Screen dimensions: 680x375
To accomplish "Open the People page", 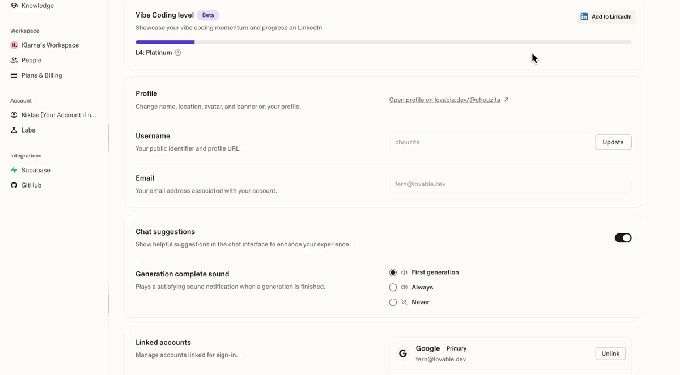I will tap(26, 60).
